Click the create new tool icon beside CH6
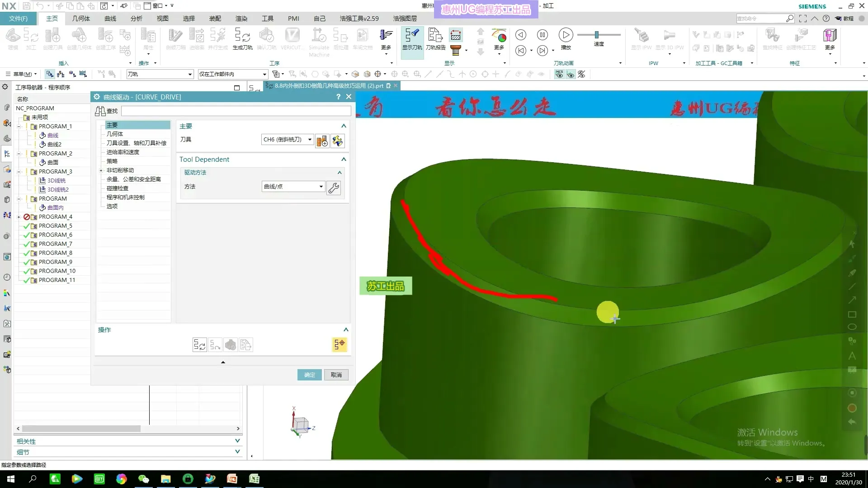This screenshot has height=488, width=868. pyautogui.click(x=322, y=141)
